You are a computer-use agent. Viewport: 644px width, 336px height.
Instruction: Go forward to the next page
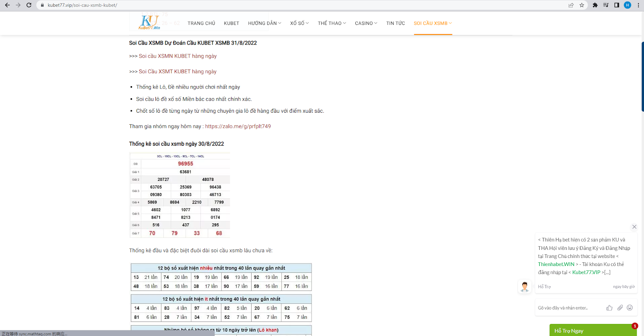pos(18,5)
